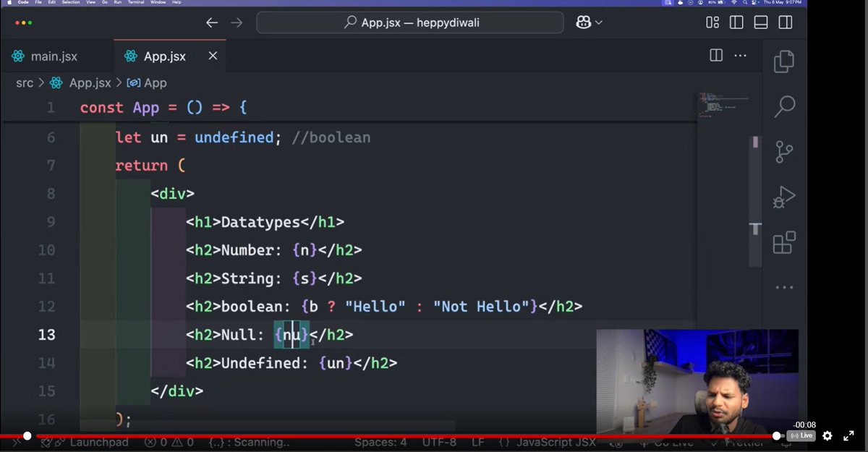Click the App.jsx — heppydiwali command center
868x452 pixels.
(x=410, y=22)
